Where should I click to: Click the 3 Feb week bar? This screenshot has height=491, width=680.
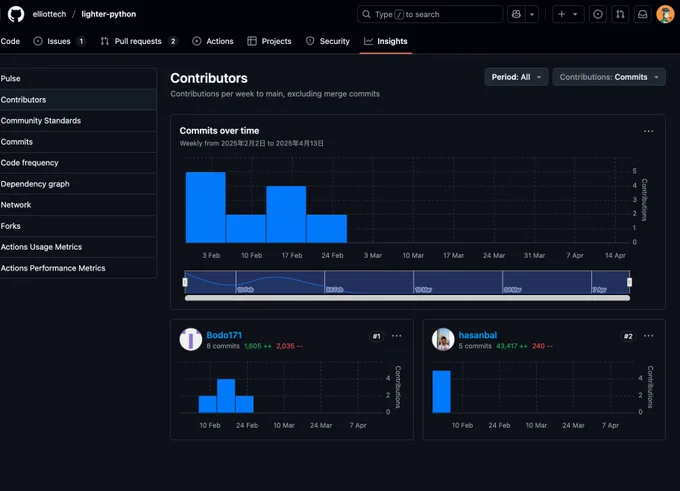pyautogui.click(x=206, y=207)
